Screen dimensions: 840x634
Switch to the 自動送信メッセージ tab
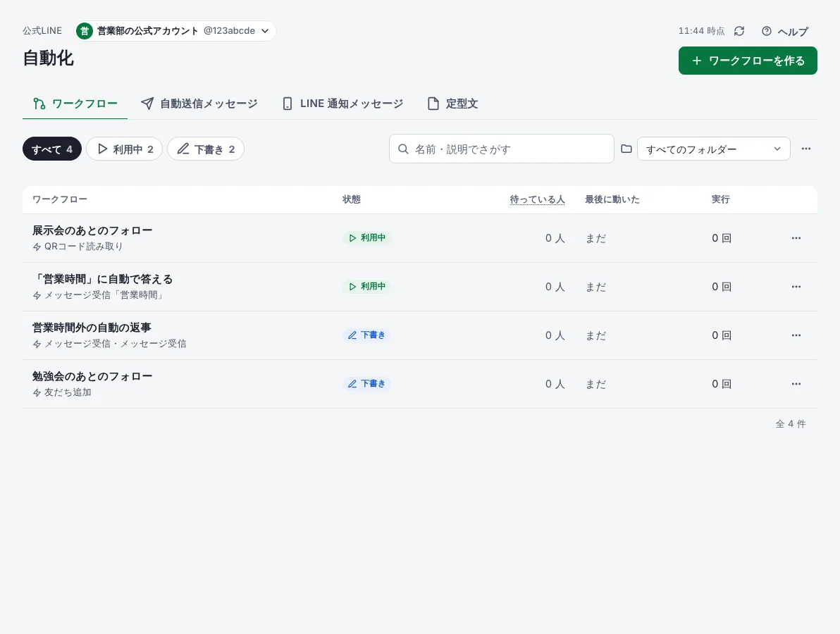click(x=199, y=104)
